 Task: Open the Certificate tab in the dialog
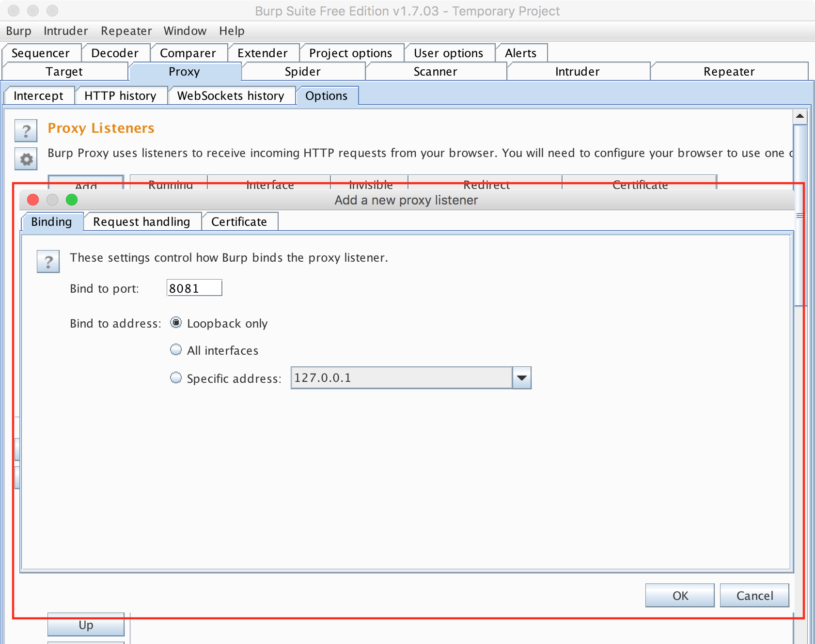point(239,222)
